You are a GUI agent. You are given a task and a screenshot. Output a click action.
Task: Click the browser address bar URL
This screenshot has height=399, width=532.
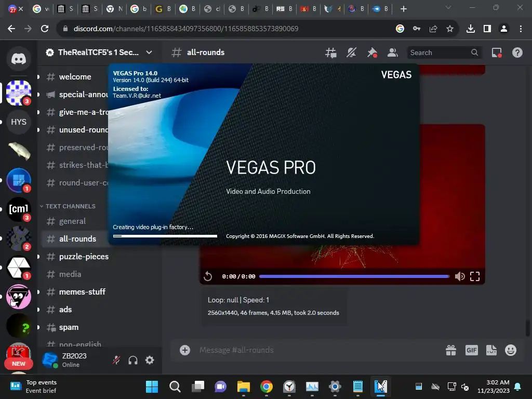186,29
